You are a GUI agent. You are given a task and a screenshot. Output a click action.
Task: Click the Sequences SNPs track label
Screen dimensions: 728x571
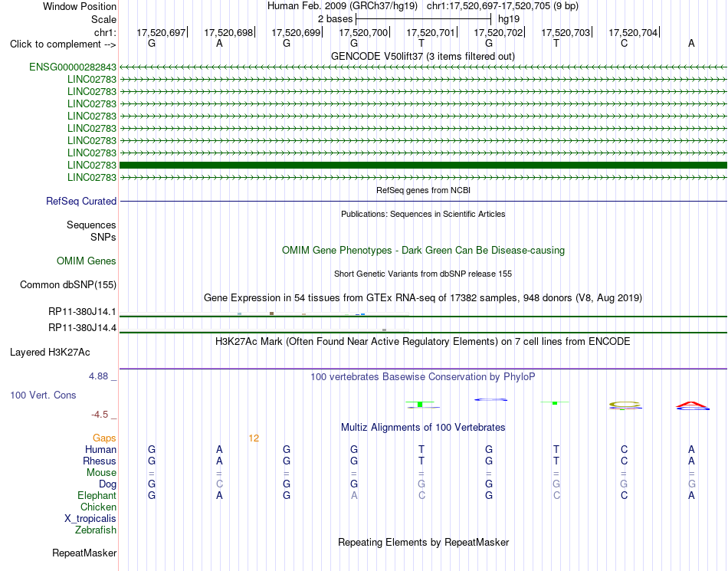coord(91,231)
